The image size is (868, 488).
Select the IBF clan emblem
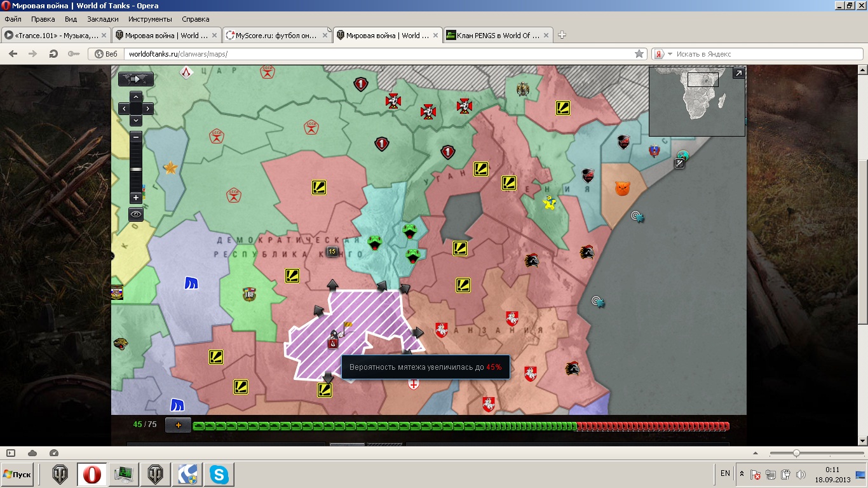pos(250,294)
